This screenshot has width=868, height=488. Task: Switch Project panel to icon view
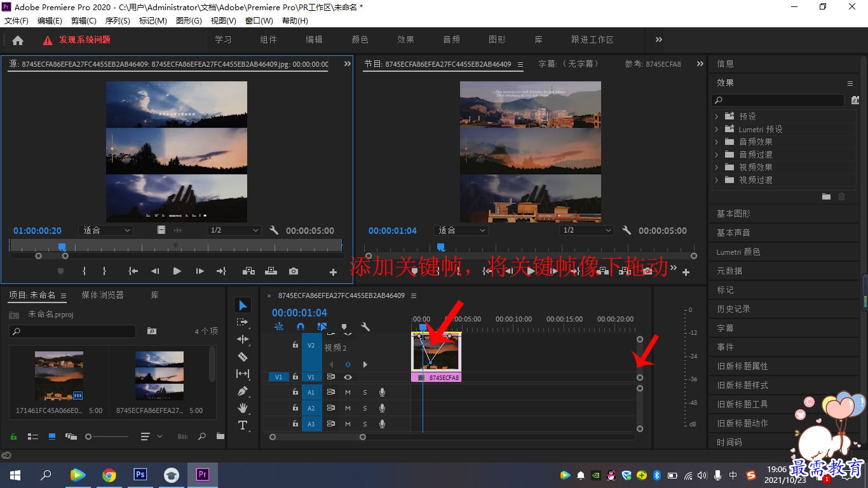[52, 437]
